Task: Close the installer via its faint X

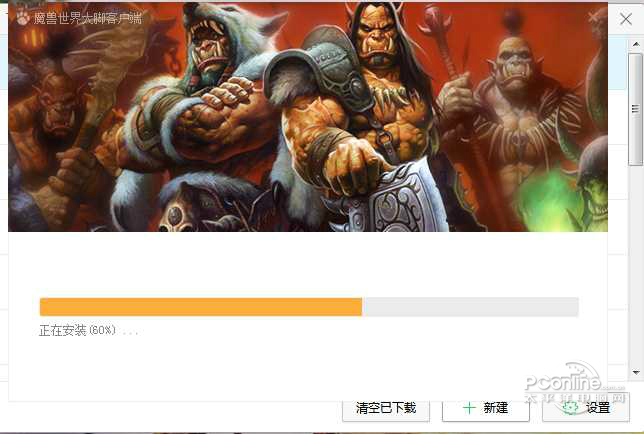Action: [x=594, y=16]
